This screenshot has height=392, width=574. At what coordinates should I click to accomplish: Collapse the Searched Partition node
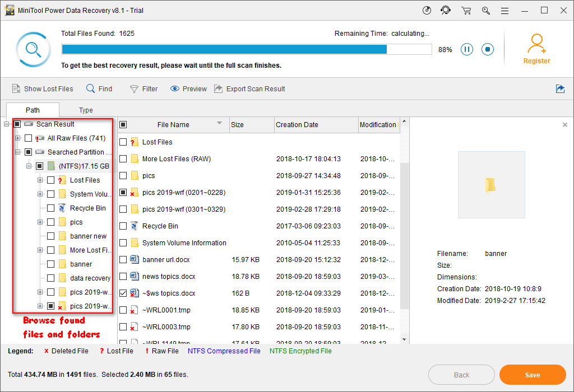(x=17, y=152)
